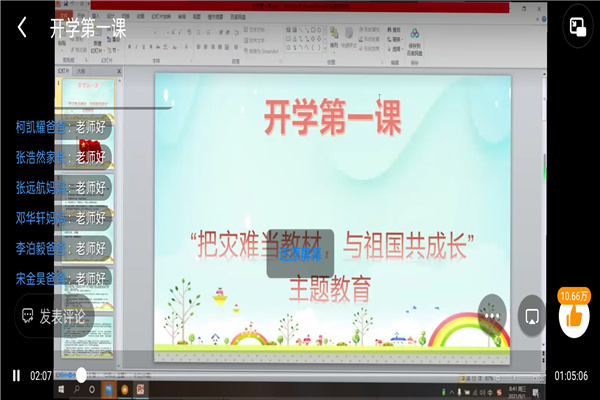
Task: Click the 主题教育 subtitle on the slide
Action: pos(329,289)
